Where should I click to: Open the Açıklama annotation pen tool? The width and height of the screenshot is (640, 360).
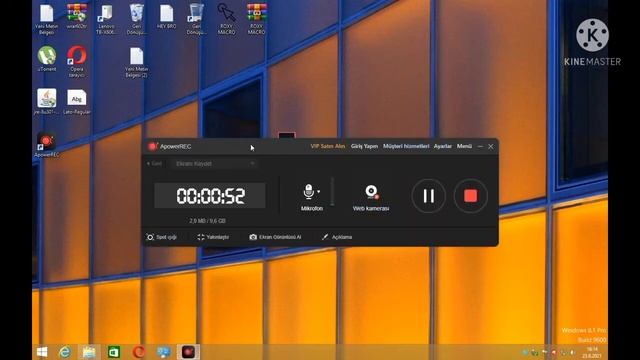337,237
